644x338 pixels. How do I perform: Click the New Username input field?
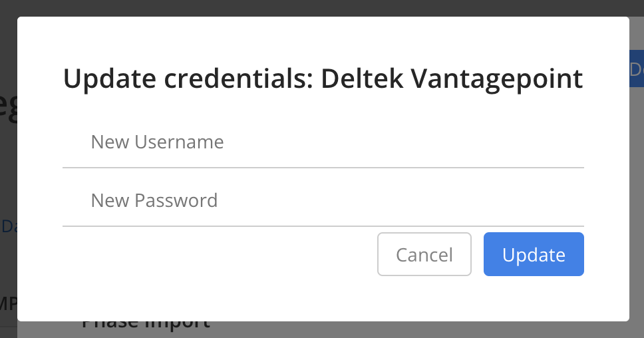(x=323, y=142)
